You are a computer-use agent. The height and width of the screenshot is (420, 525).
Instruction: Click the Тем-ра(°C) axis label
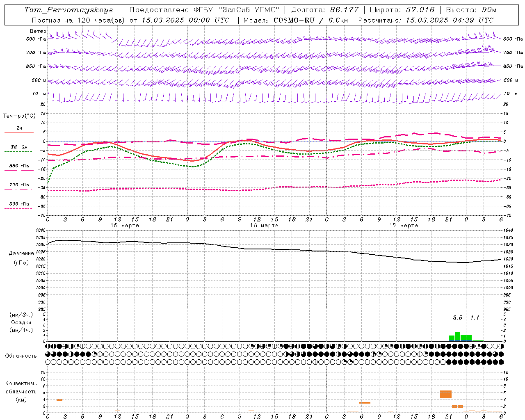[19, 116]
